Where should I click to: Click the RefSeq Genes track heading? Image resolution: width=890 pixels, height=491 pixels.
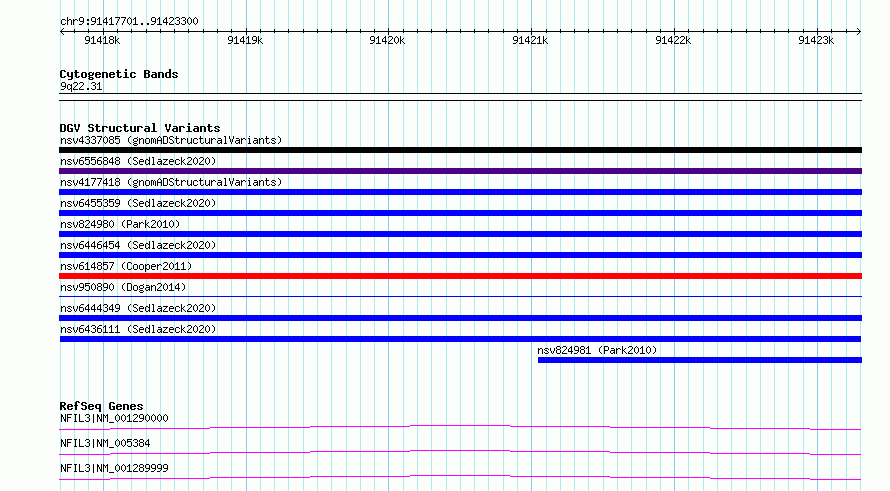pyautogui.click(x=101, y=406)
